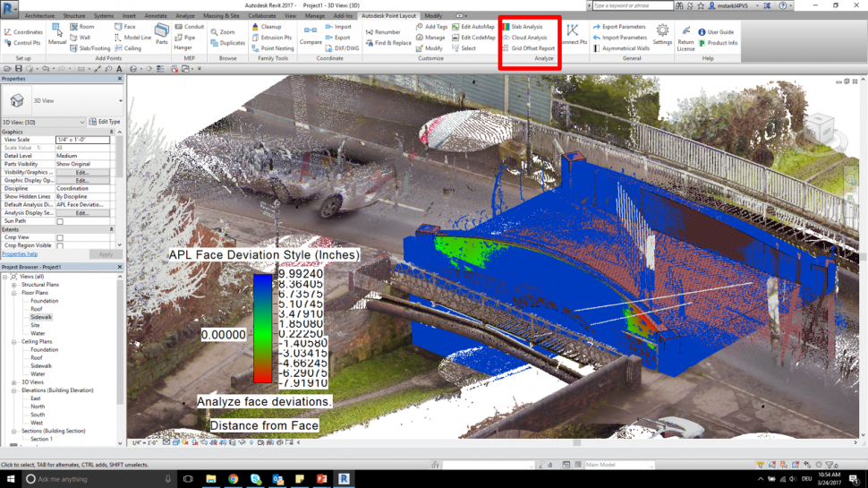This screenshot has width=868, height=488.
Task: Open the Extrusion Pts tool
Action: pyautogui.click(x=272, y=37)
